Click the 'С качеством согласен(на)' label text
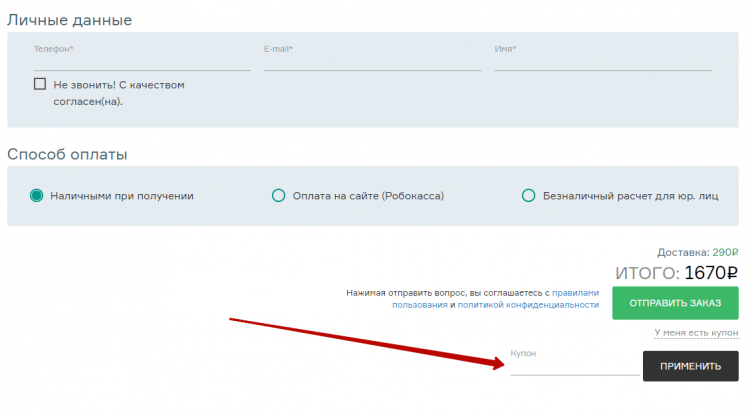 119,93
